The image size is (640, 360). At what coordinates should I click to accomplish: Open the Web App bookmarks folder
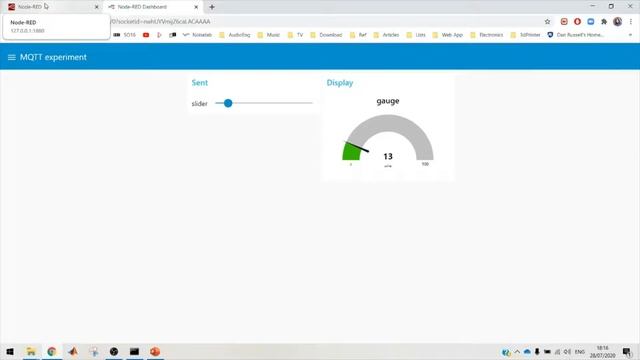click(x=448, y=35)
